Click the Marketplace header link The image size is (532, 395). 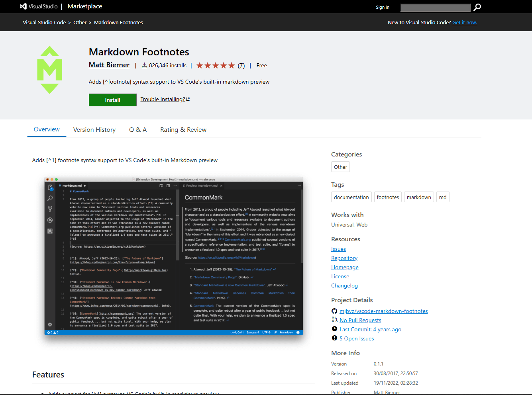coord(85,6)
